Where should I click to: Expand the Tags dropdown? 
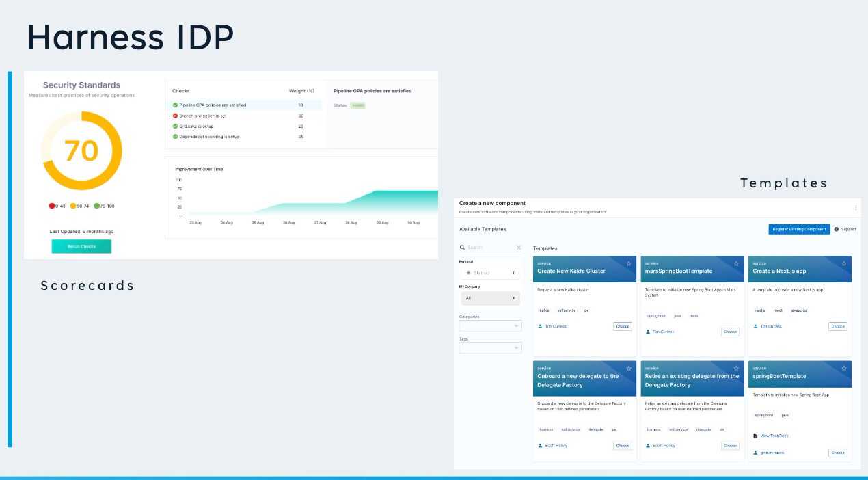click(x=490, y=348)
